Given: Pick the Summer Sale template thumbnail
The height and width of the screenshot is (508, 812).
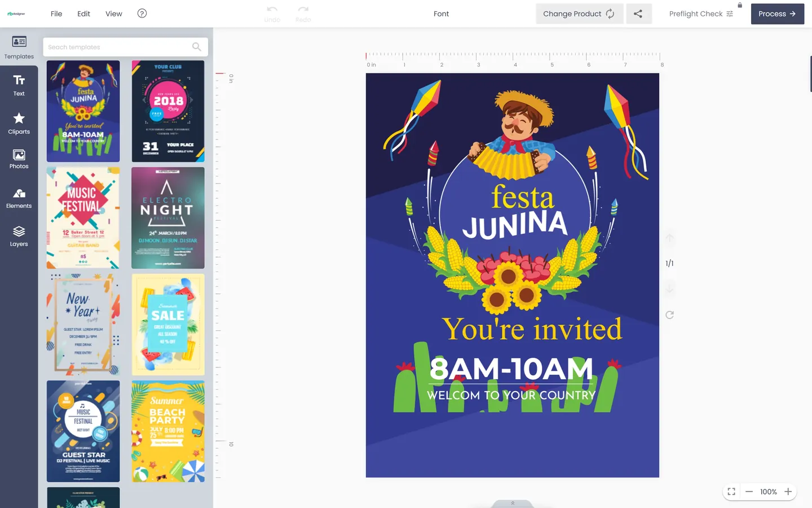Looking at the screenshot, I should tap(168, 325).
